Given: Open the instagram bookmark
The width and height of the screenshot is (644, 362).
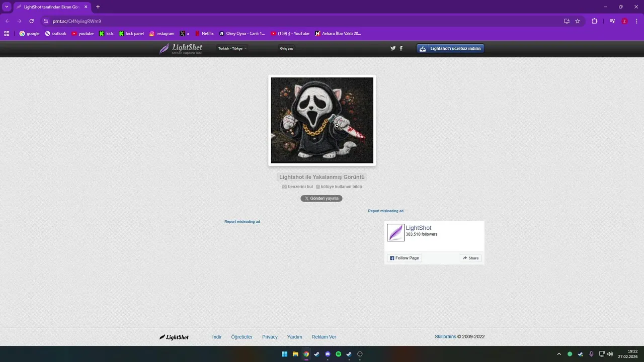Looking at the screenshot, I should click(162, 34).
